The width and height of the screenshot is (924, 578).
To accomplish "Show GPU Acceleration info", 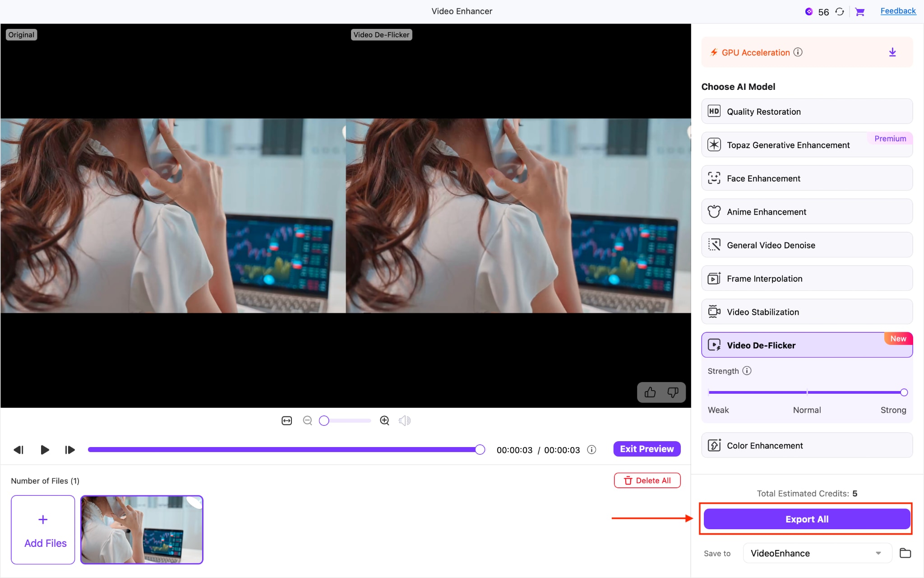I will coord(798,52).
